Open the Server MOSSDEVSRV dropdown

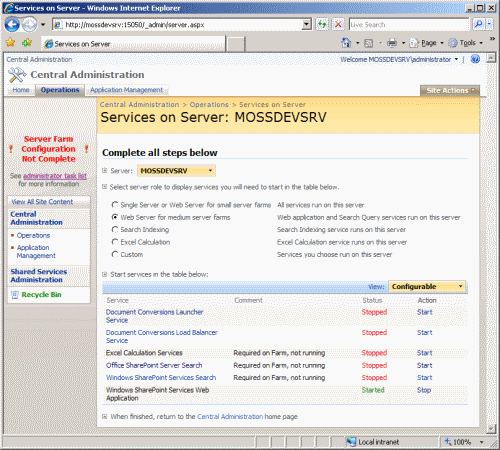[x=176, y=171]
